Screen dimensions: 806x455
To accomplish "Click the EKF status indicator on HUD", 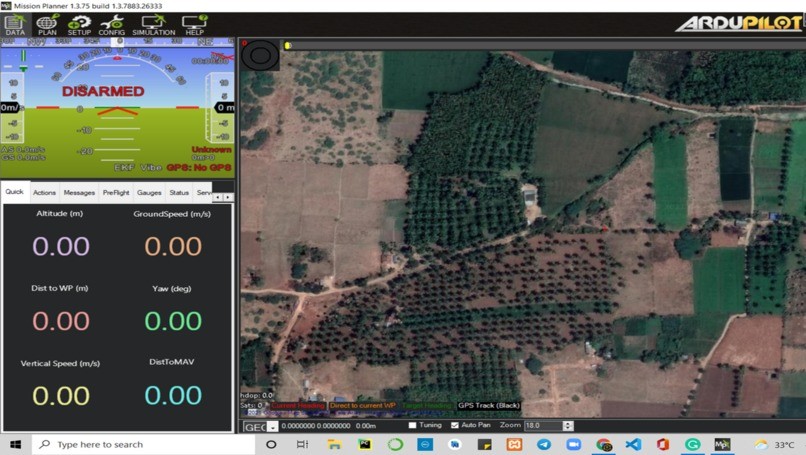I will [124, 168].
